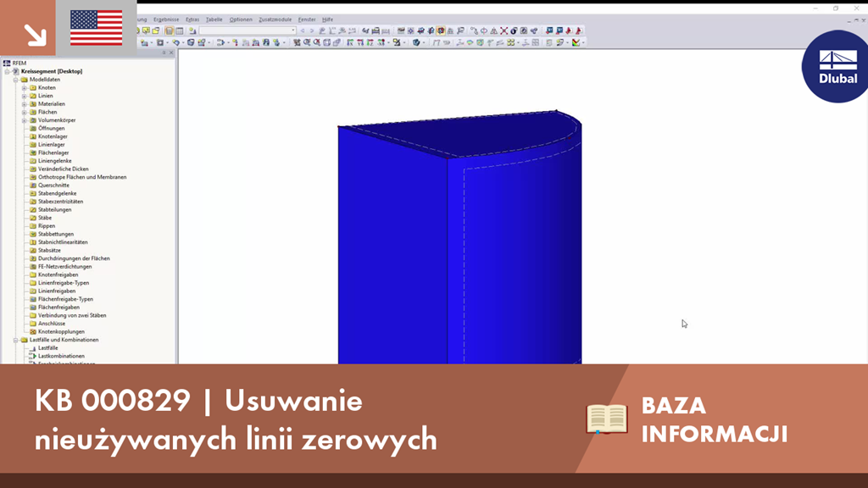Select the Stabendgelenke tree item
The height and width of the screenshot is (488, 868).
(x=57, y=194)
